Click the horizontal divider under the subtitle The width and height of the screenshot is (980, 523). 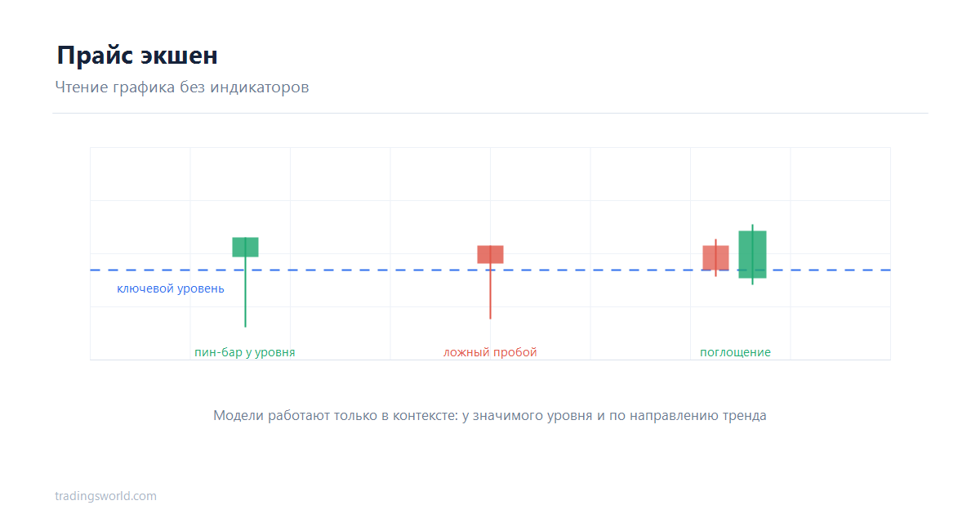coord(490,113)
